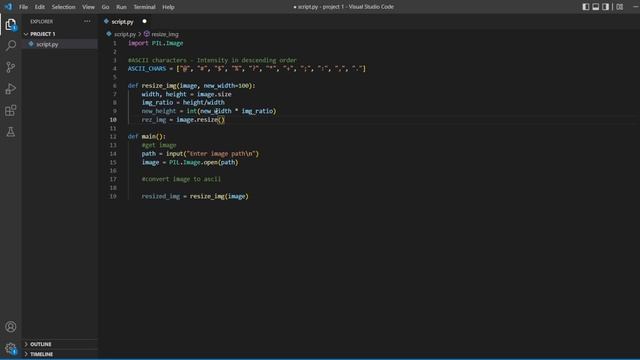Open the File menu
This screenshot has width=640, height=360.
click(x=24, y=7)
